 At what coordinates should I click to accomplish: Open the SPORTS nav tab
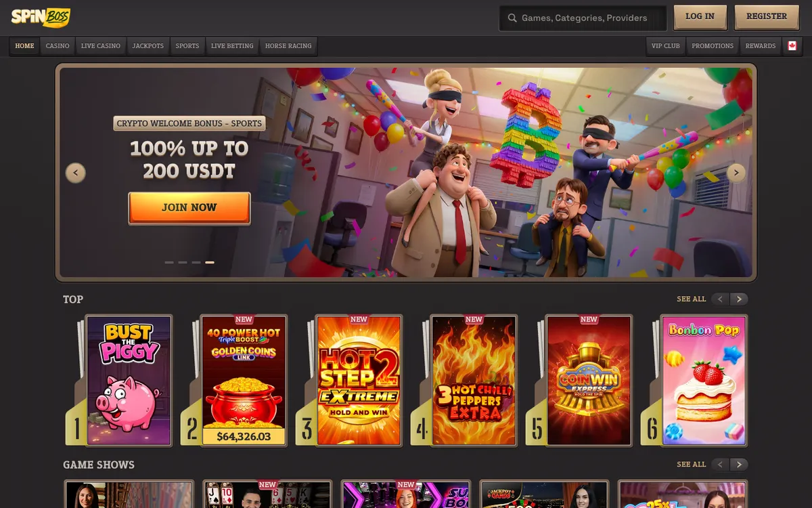tap(187, 46)
